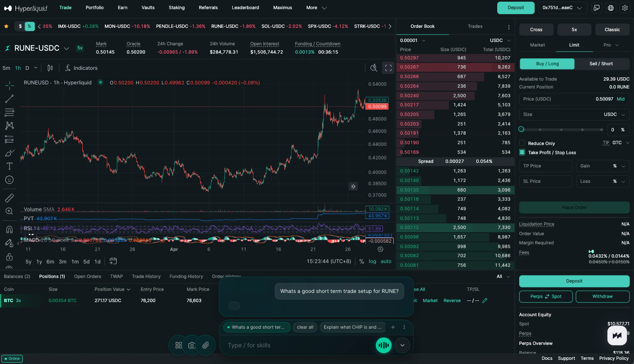
Task: Click the Perps ⇄ Spot transfer button
Action: pos(546,296)
